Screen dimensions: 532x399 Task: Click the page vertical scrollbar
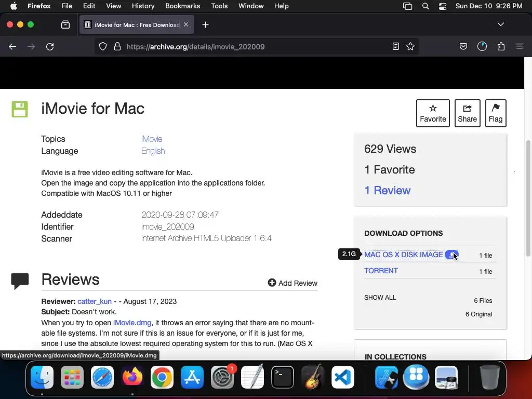pos(528,198)
